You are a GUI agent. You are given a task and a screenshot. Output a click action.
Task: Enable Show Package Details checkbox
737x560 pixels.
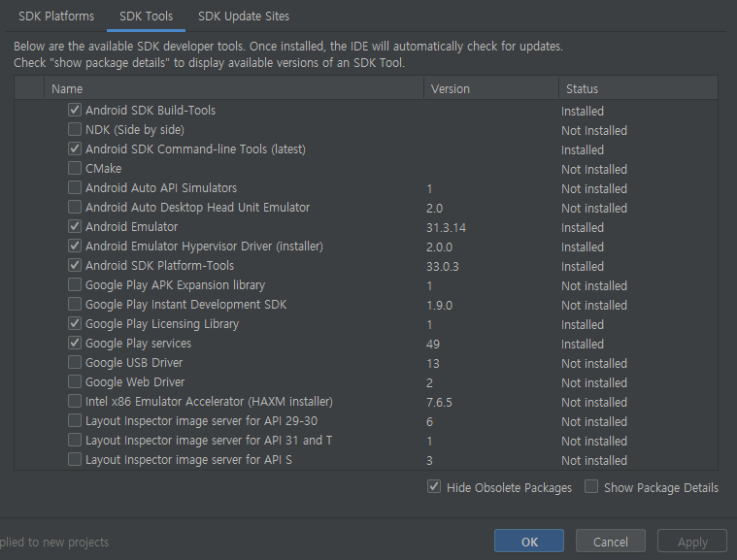coord(591,486)
